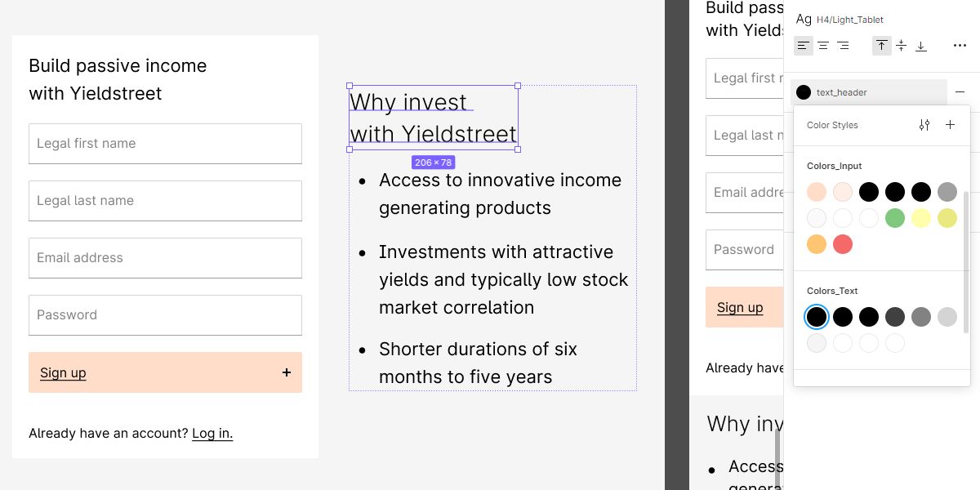Choose the selected black Colors_Text swatch
The width and height of the screenshot is (980, 490).
tap(817, 317)
